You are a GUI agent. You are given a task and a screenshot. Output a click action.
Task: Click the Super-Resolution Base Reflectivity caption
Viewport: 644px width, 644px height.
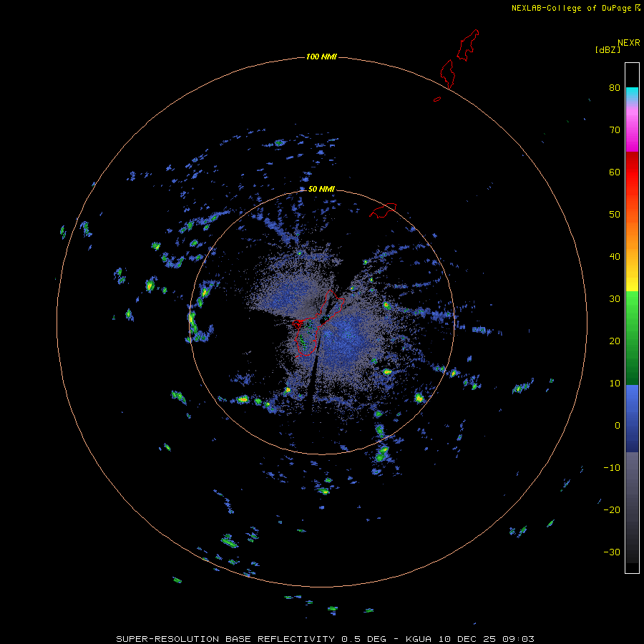pos(325,639)
